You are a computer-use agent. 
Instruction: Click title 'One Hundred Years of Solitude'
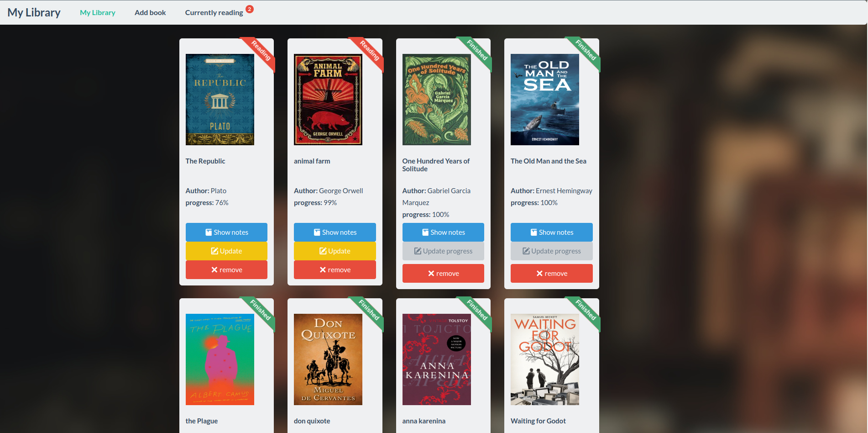(x=436, y=165)
